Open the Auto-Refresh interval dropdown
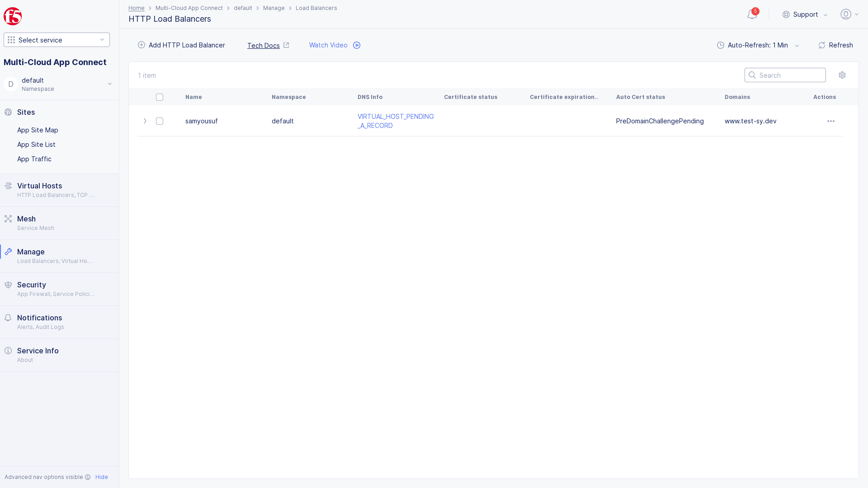Image resolution: width=868 pixels, height=488 pixels. pyautogui.click(x=797, y=45)
